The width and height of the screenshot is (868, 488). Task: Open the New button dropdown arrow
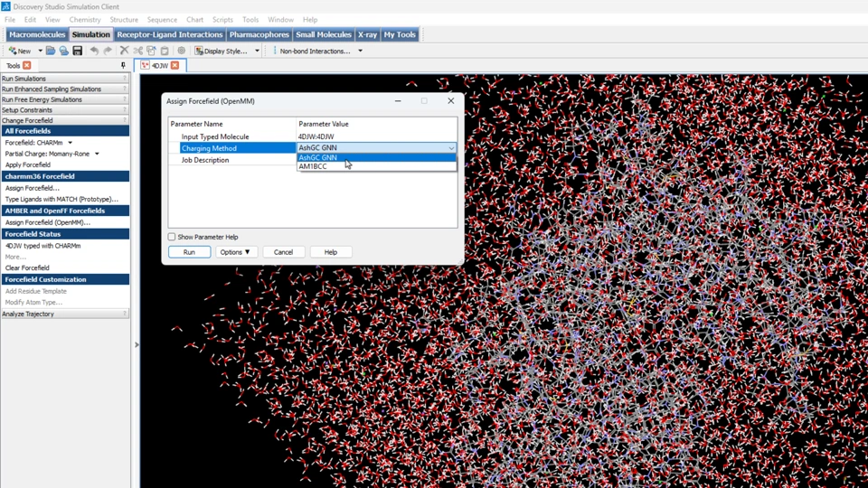40,51
